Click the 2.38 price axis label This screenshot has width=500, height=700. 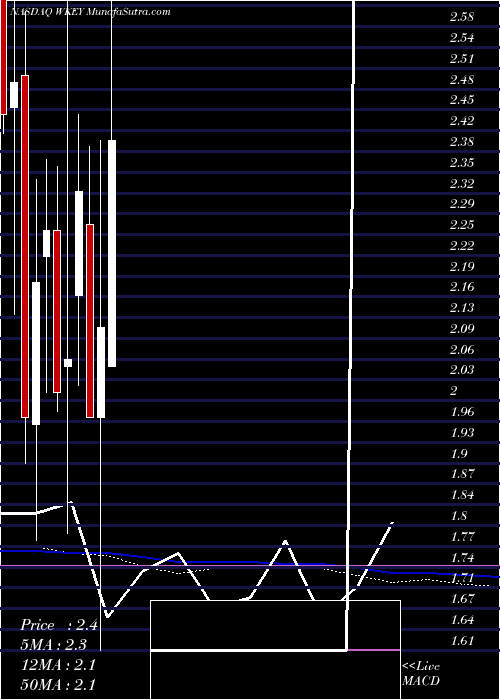(x=462, y=142)
